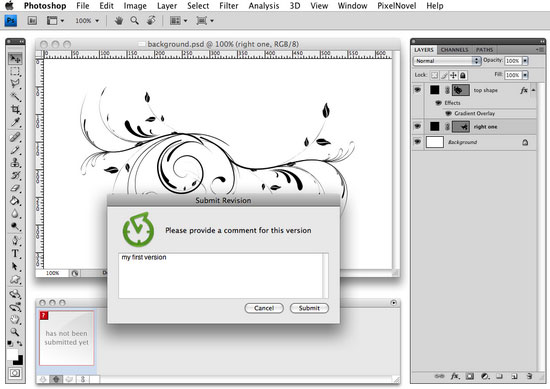
Task: Delete layer using trash icon
Action: (529, 376)
